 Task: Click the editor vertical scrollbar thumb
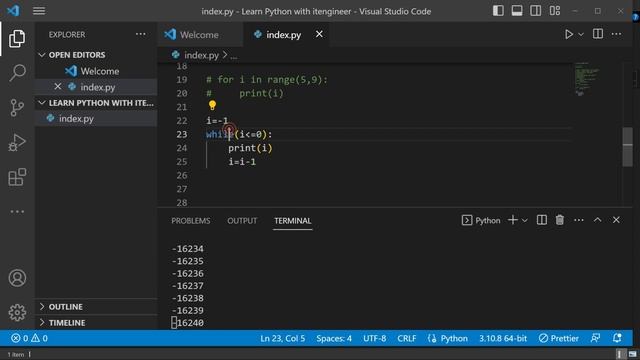627,147
